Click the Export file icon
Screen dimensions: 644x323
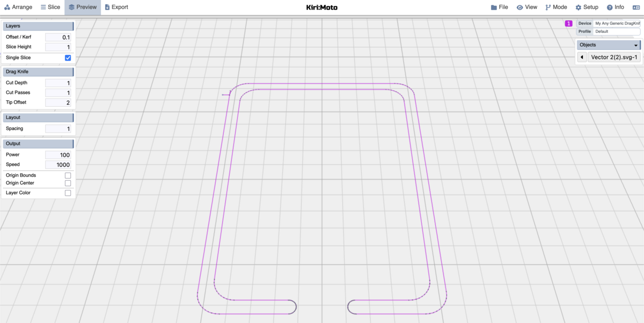pyautogui.click(x=107, y=8)
